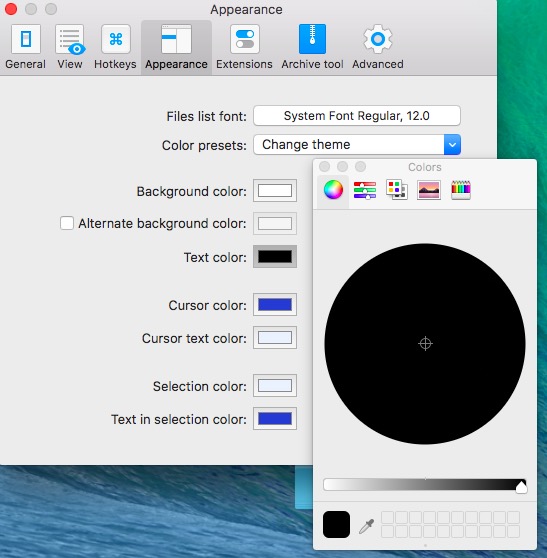This screenshot has width=547, height=558.
Task: Select the color palettes picker mode
Action: click(396, 190)
